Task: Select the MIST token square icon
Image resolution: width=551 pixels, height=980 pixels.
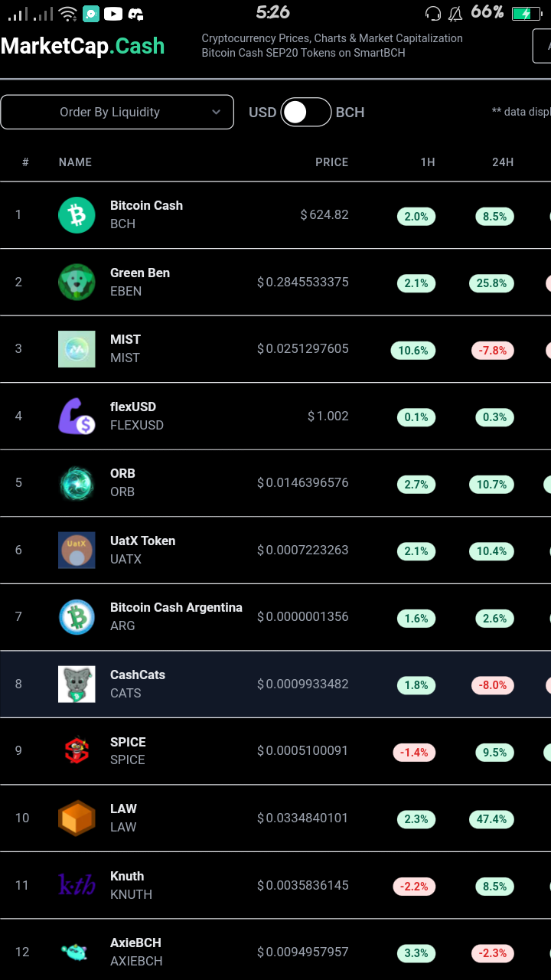Action: [77, 349]
